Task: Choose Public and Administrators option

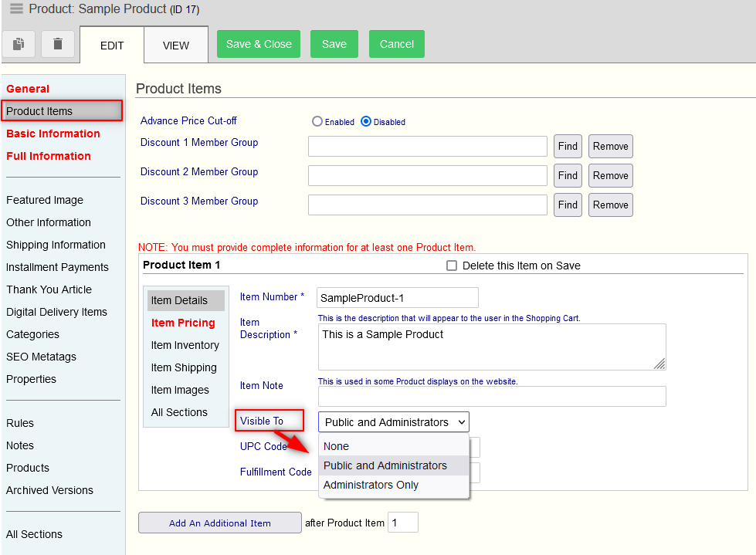Action: (x=394, y=465)
